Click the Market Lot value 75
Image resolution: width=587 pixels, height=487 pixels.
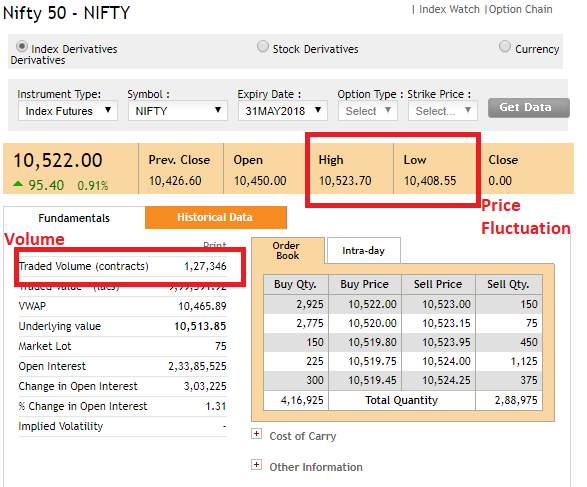221,346
